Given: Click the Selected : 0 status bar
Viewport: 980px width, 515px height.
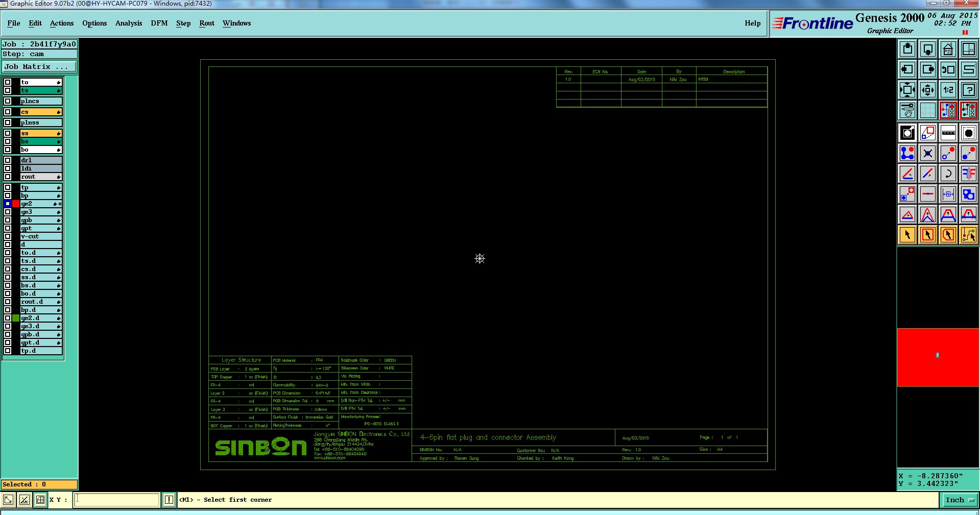Looking at the screenshot, I should coord(39,484).
